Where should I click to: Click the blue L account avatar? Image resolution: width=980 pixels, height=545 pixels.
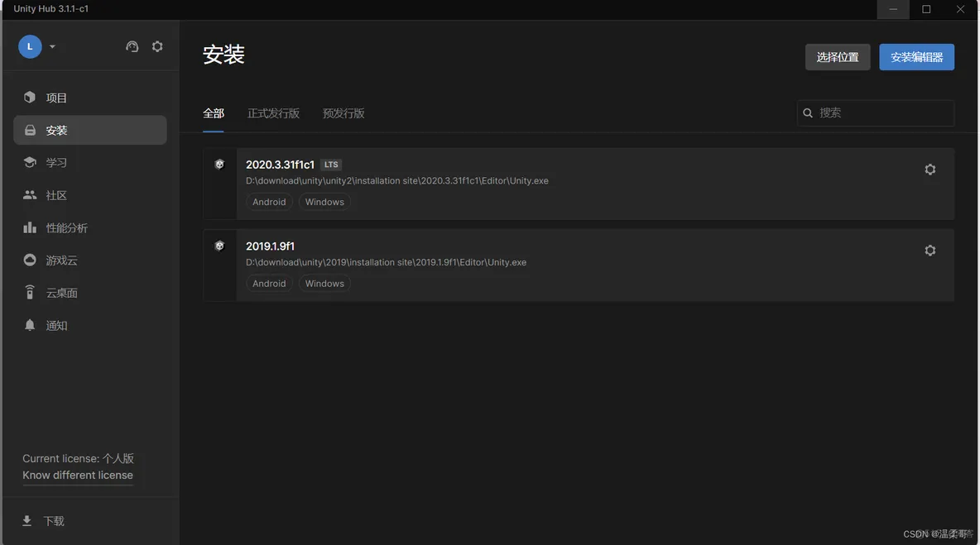30,47
